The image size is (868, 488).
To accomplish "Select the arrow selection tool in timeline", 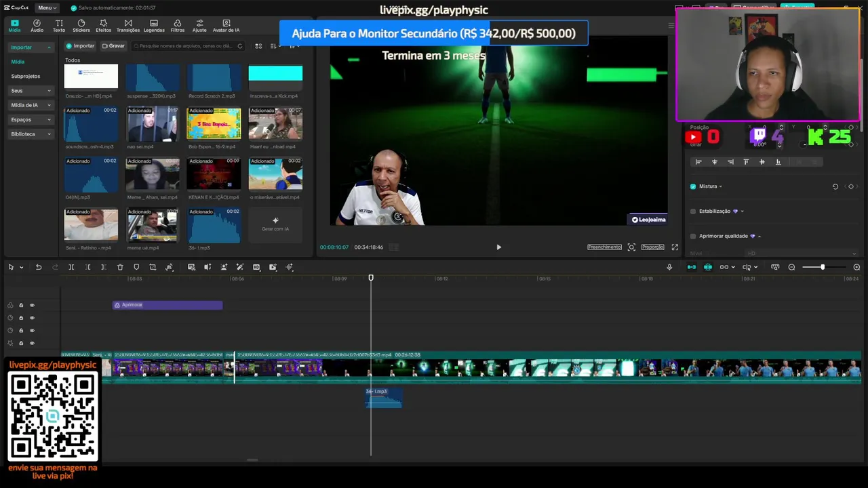I will coord(11,267).
